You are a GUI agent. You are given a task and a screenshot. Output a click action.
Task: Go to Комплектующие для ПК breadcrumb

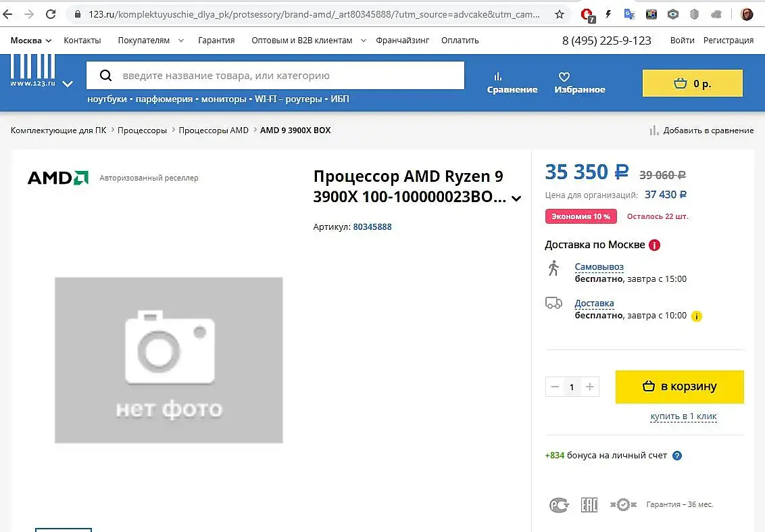point(59,130)
